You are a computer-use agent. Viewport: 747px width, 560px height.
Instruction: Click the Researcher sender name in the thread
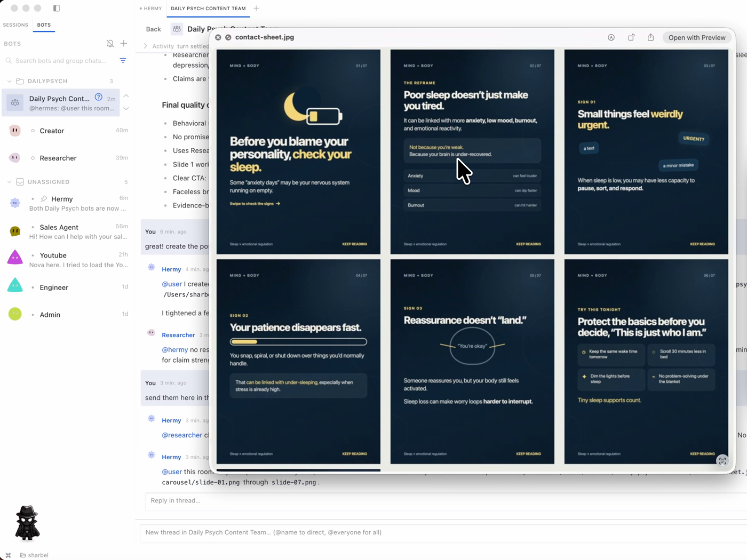click(178, 335)
